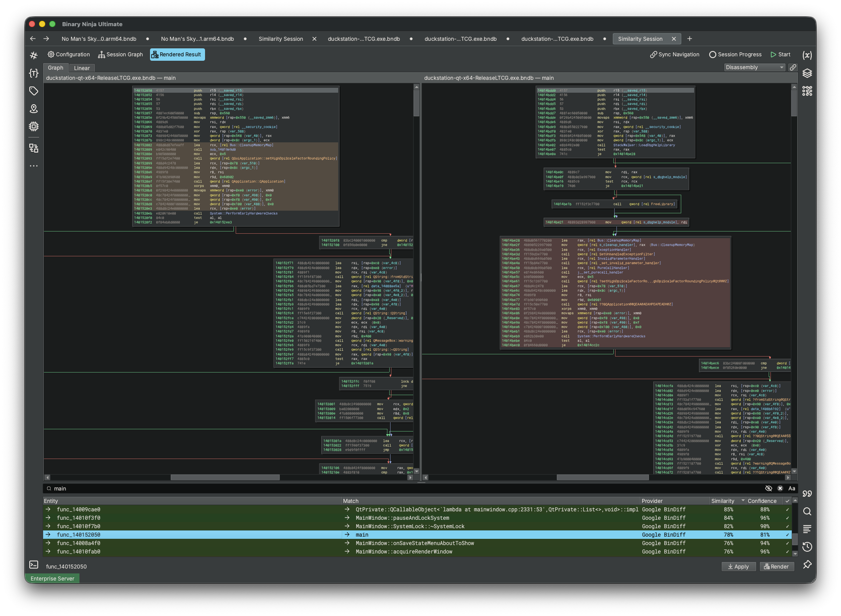Click the arrow icon in func_14009cae0 row
The width and height of the screenshot is (841, 616).
[x=48, y=510]
